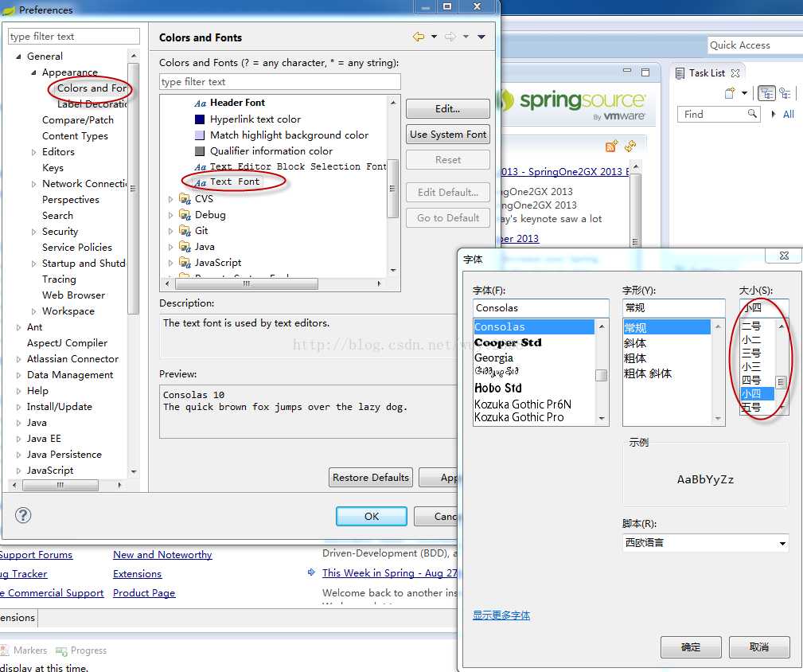Toggle Categorized view icon in Task List
Screen dimensions: 803x672
[766, 92]
